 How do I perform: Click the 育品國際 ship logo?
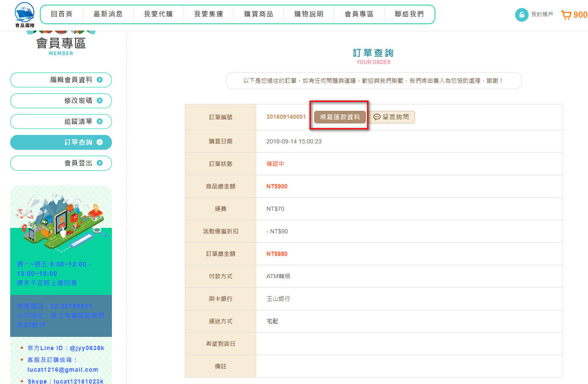tap(25, 14)
